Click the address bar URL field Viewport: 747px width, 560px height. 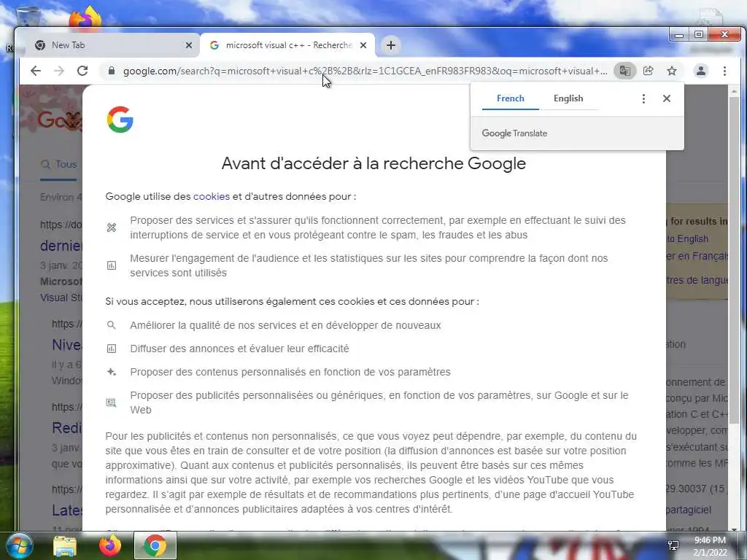click(365, 71)
